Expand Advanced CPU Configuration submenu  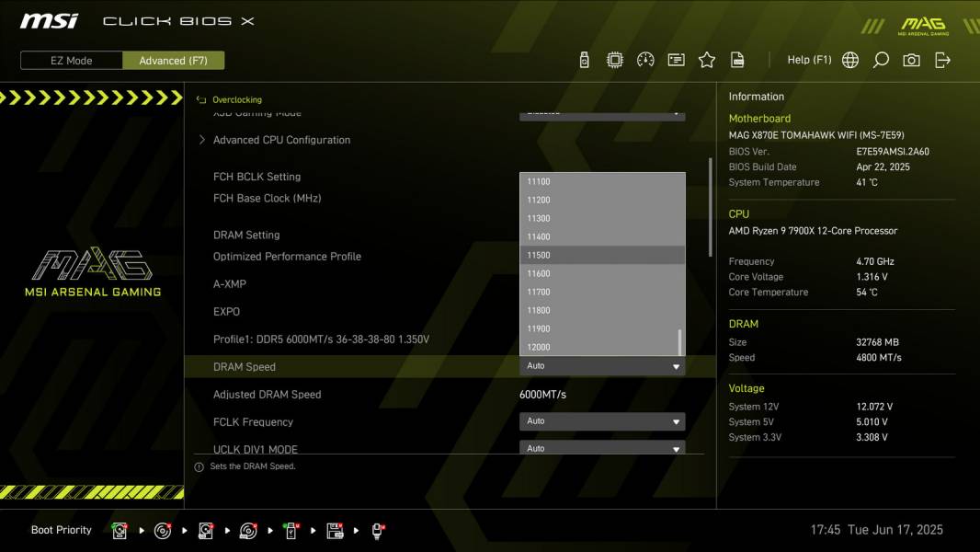coord(281,140)
